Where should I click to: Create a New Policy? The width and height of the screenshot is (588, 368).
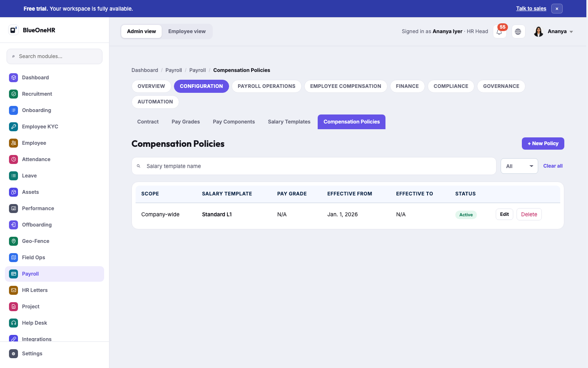coord(543,144)
